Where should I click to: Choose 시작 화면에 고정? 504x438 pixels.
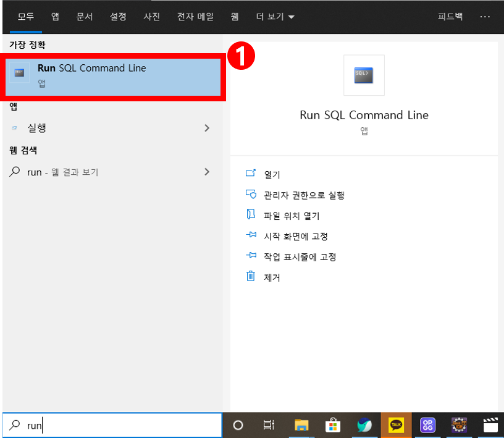(296, 237)
